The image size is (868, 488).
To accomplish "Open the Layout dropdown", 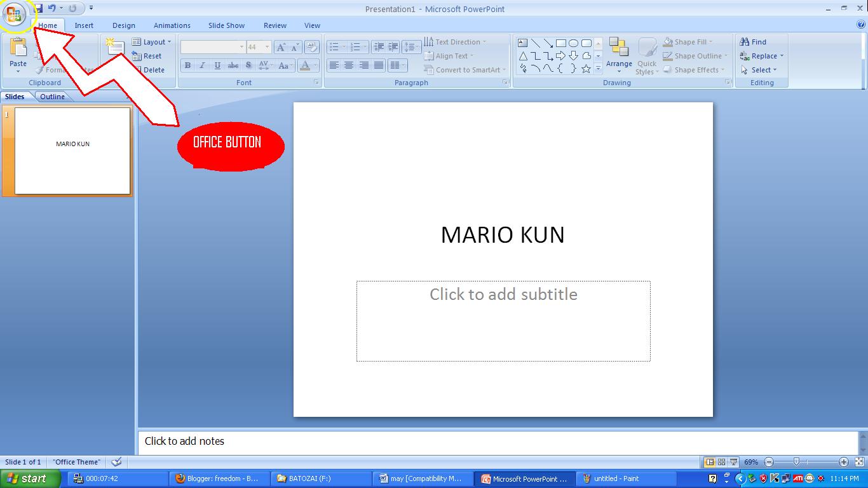I will [153, 42].
